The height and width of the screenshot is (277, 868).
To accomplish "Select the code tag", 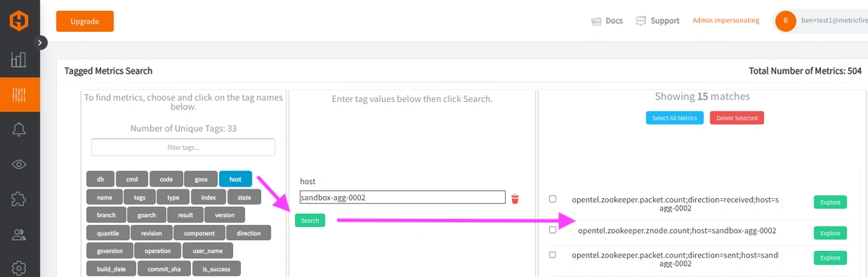I will [x=166, y=179].
